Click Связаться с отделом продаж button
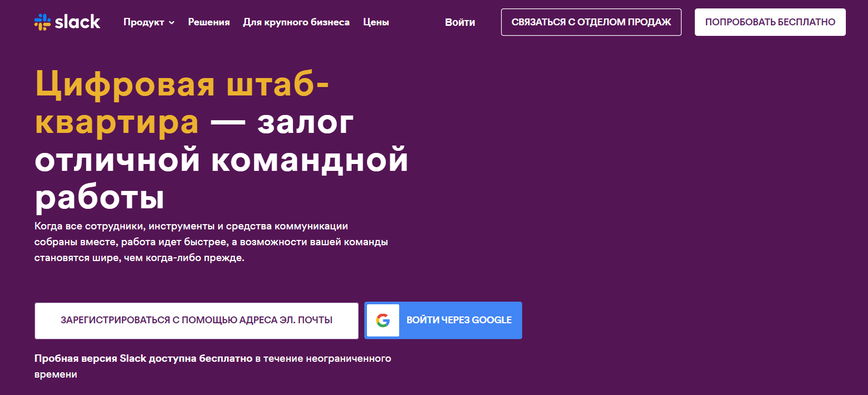The width and height of the screenshot is (868, 395). [x=591, y=22]
